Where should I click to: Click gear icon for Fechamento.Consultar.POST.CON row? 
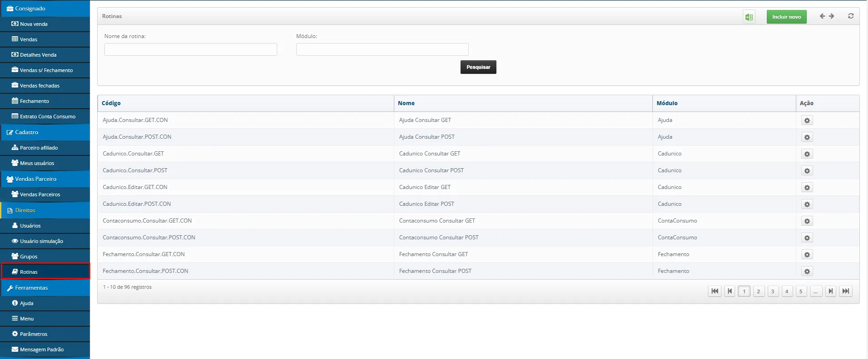click(807, 272)
